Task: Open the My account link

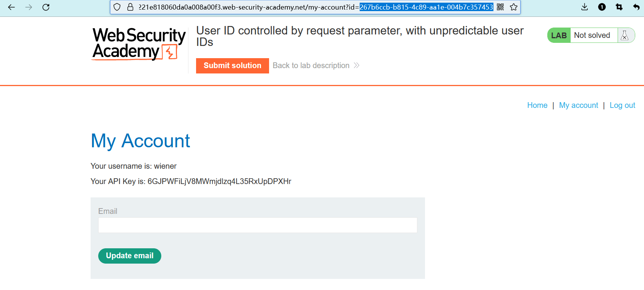Action: pyautogui.click(x=578, y=106)
